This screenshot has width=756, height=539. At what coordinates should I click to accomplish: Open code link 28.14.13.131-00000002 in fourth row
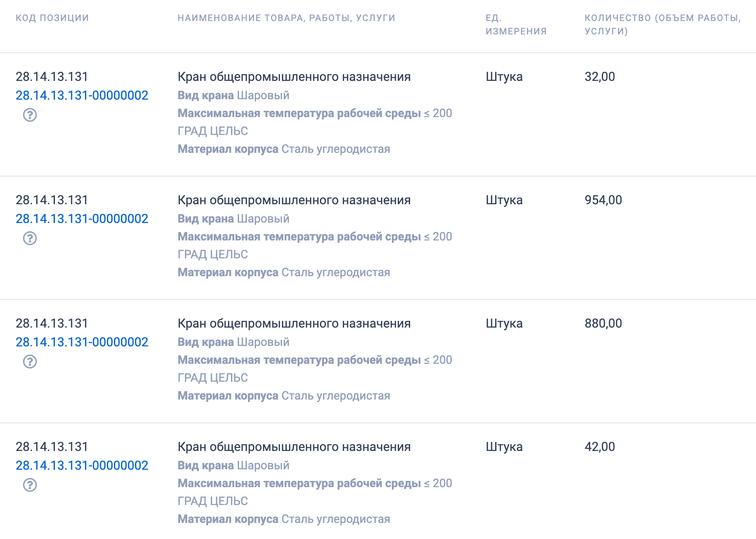point(82,465)
